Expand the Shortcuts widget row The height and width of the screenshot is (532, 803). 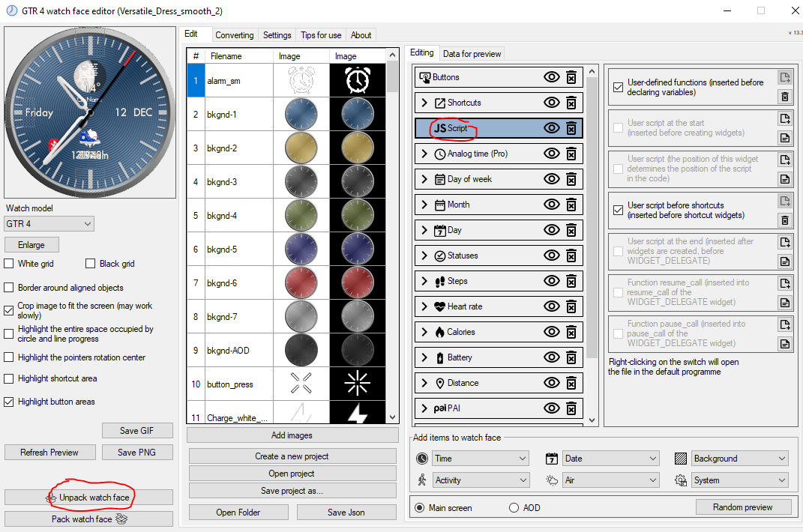[x=424, y=103]
